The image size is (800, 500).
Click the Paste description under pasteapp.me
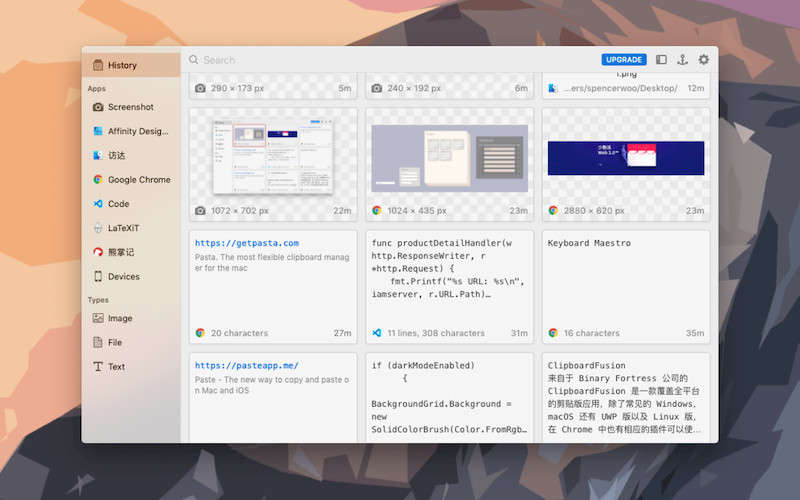click(272, 385)
